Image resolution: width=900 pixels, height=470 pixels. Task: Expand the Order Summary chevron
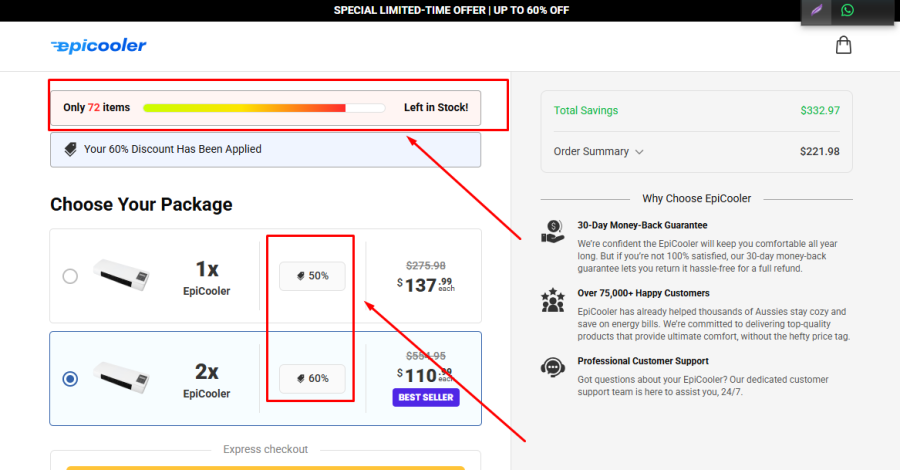tap(640, 152)
